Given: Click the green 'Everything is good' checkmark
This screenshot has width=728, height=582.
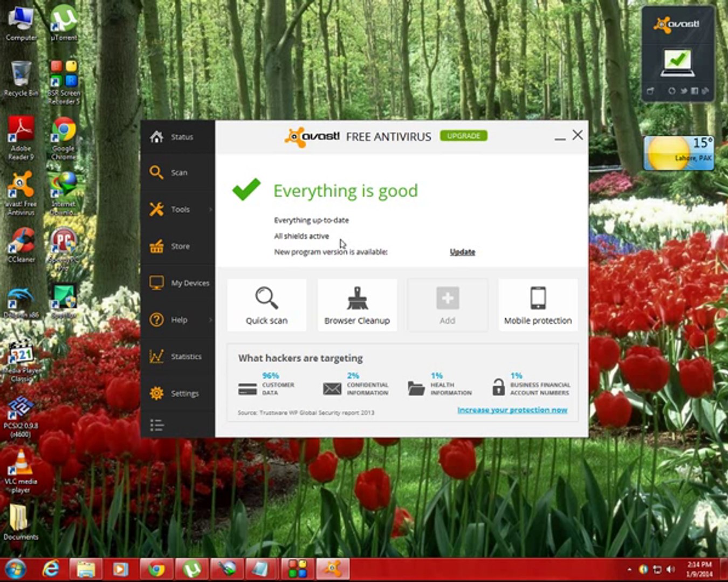Looking at the screenshot, I should point(246,190).
